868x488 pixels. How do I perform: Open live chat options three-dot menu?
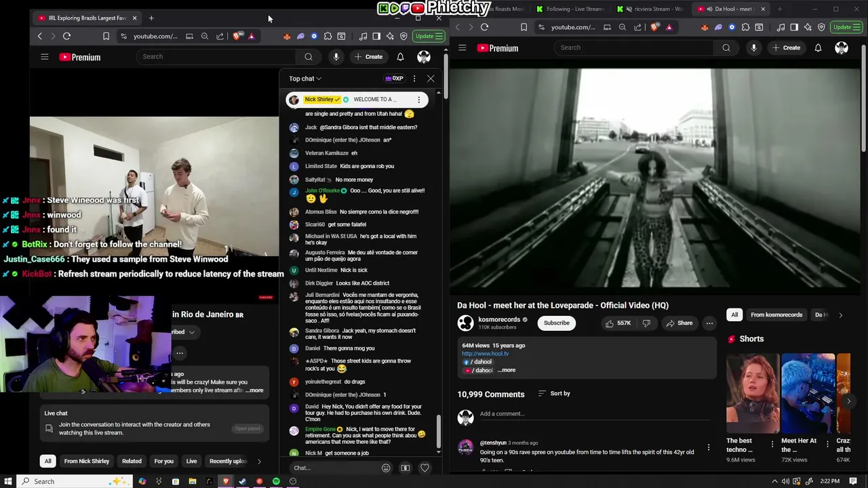point(414,79)
